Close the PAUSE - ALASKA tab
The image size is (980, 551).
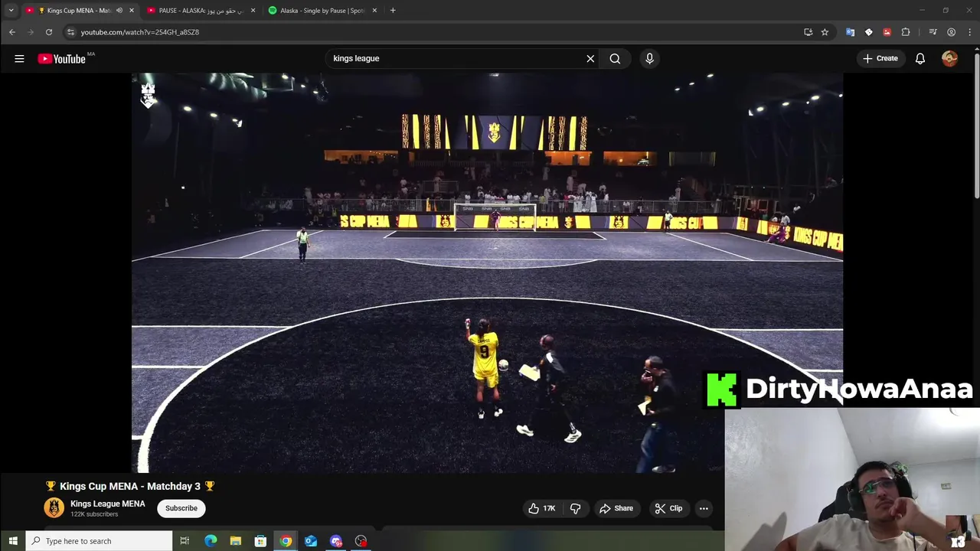pos(253,11)
